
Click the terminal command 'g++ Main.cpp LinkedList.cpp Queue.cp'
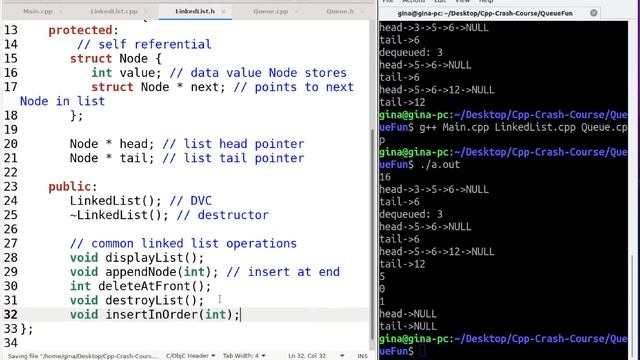pyautogui.click(x=524, y=127)
